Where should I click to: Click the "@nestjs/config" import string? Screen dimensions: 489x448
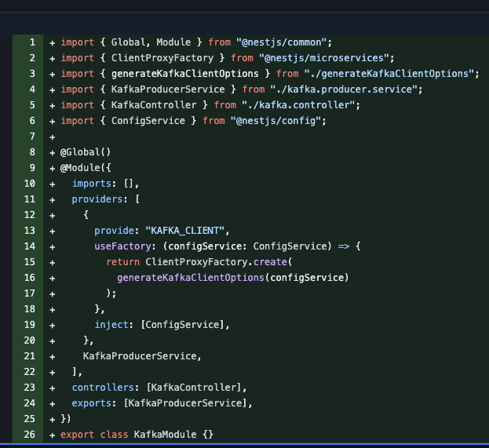276,121
